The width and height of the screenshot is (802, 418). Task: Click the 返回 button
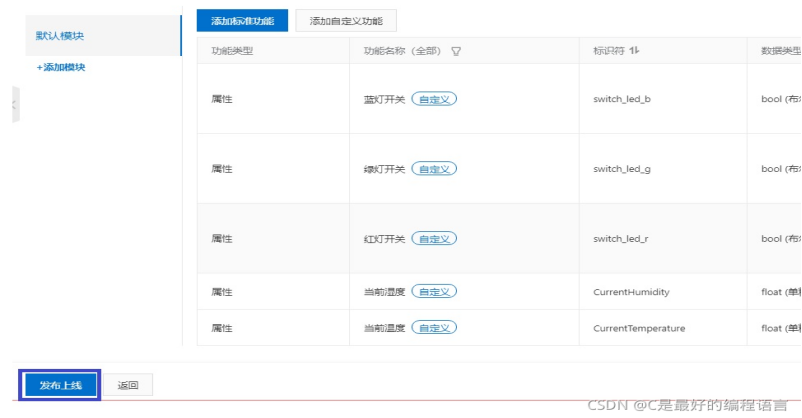pyautogui.click(x=128, y=385)
